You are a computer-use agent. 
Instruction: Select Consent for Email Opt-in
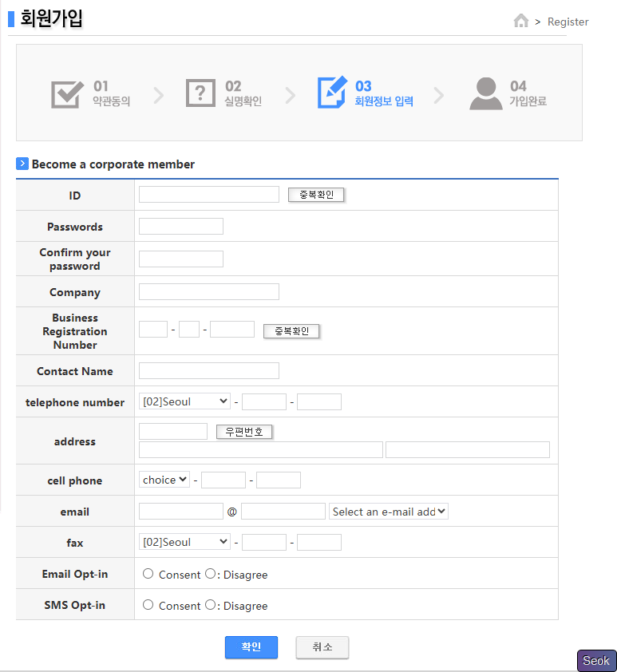coord(148,574)
